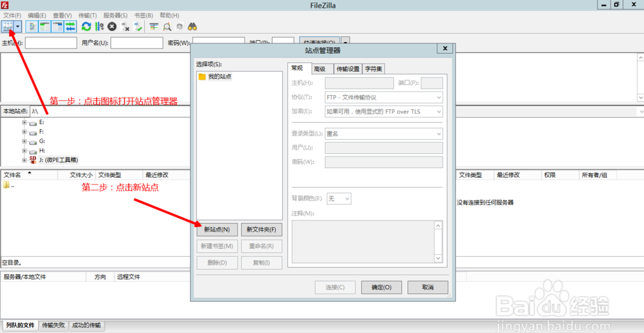Open the 服务器(S) menu

pyautogui.click(x=116, y=16)
